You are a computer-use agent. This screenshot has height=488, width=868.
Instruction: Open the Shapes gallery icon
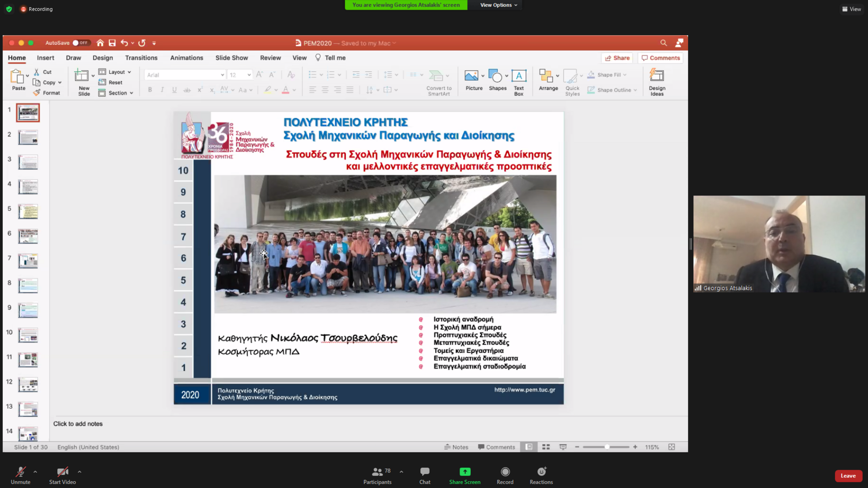pos(495,76)
